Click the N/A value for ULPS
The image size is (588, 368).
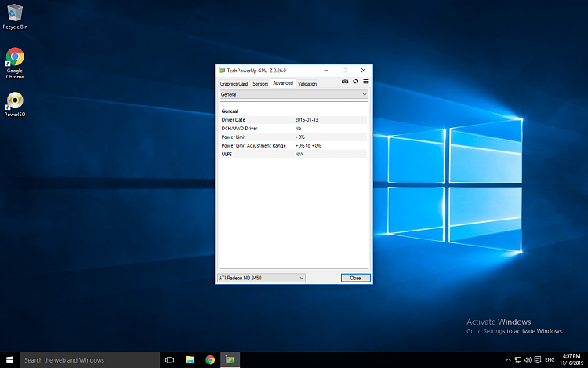[299, 154]
